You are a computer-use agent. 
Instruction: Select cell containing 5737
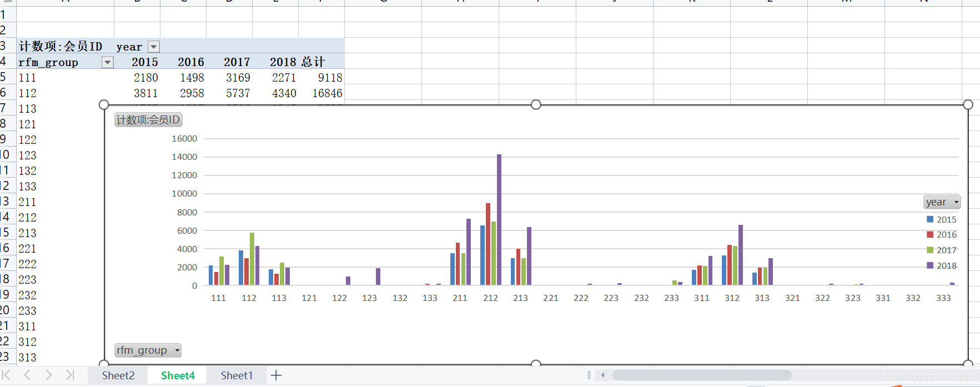pyautogui.click(x=229, y=93)
